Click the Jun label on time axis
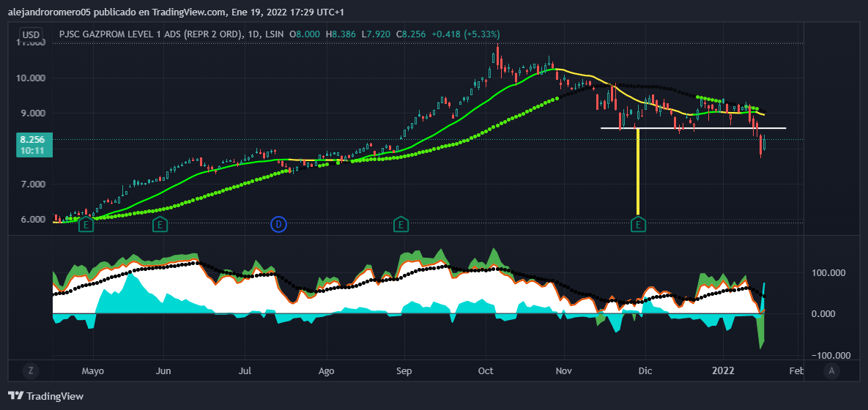 point(163,370)
